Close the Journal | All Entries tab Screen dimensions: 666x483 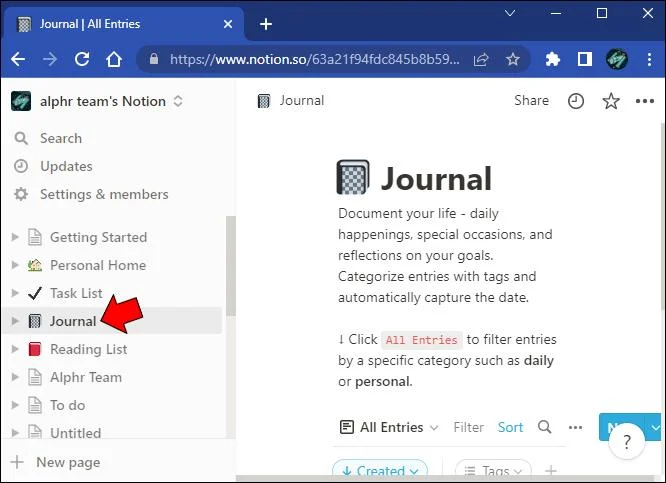click(x=228, y=24)
